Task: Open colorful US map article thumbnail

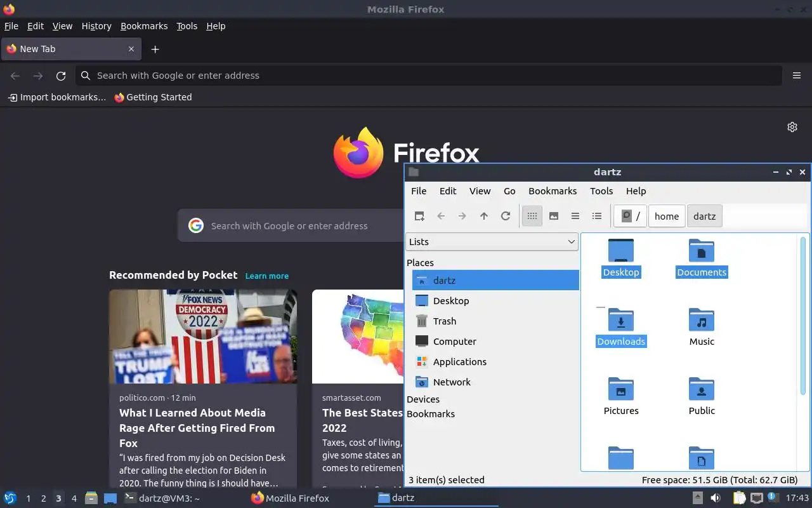Action: tap(358, 337)
